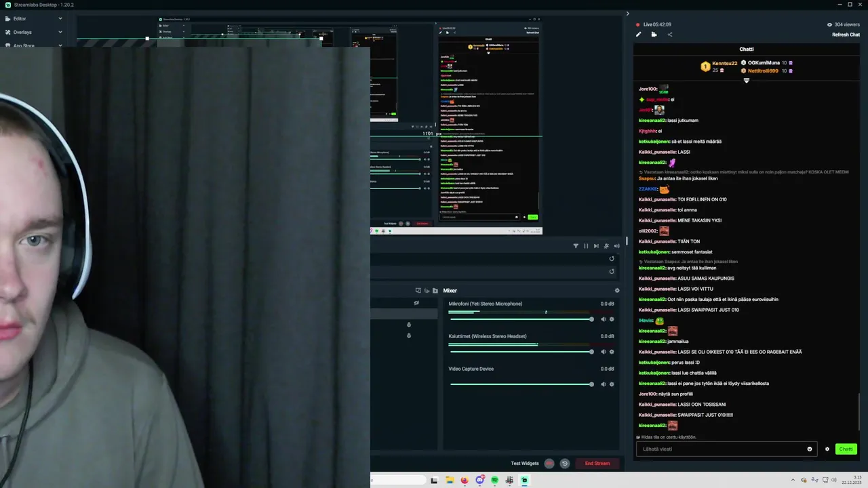The image size is (868, 488).
Task: Open Spotify from taskbar
Action: pyautogui.click(x=494, y=480)
